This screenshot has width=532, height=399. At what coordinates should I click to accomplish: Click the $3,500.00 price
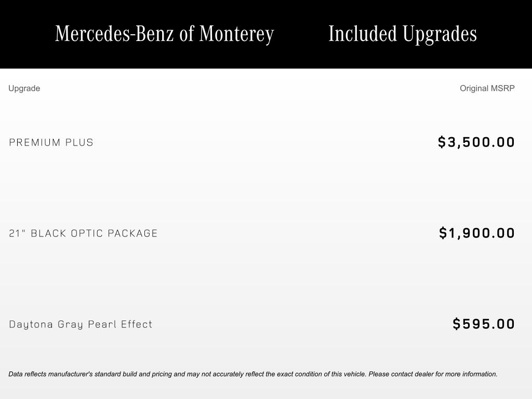tap(476, 142)
